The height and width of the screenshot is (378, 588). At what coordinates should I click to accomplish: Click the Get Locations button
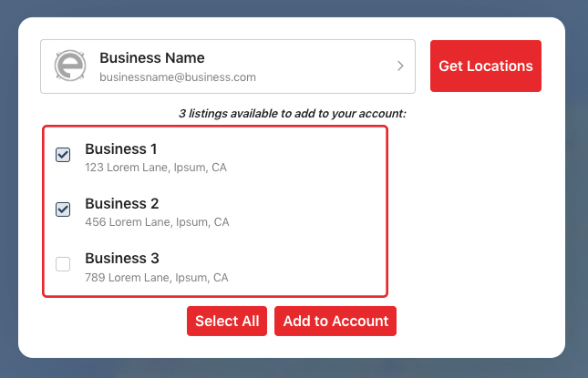click(x=486, y=66)
